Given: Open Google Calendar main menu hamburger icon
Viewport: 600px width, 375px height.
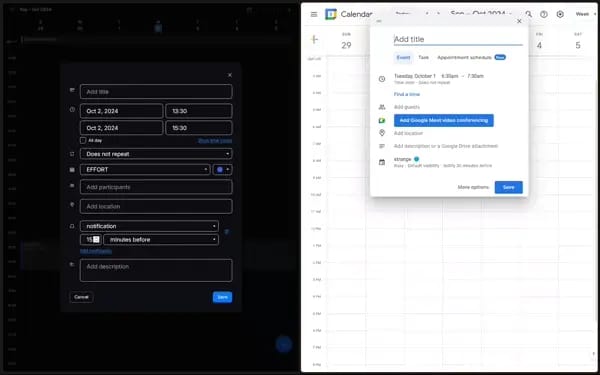Looking at the screenshot, I should (314, 14).
